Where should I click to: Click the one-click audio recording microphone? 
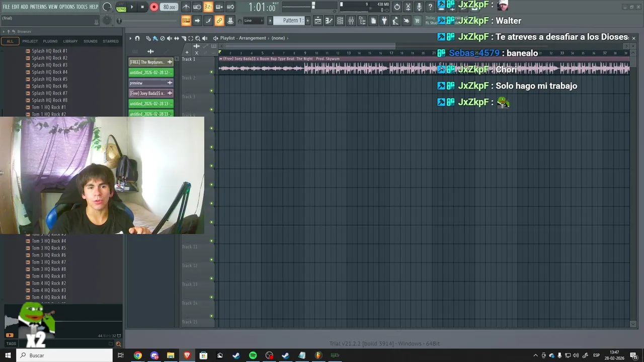(419, 7)
